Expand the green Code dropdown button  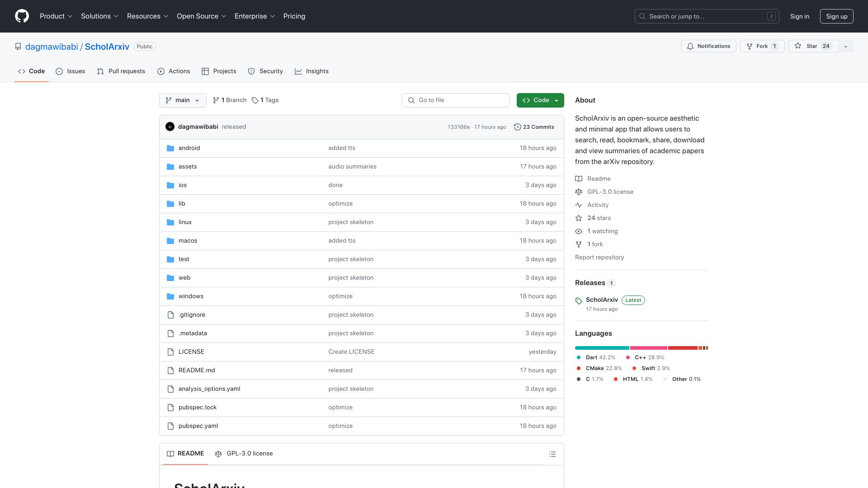(540, 100)
